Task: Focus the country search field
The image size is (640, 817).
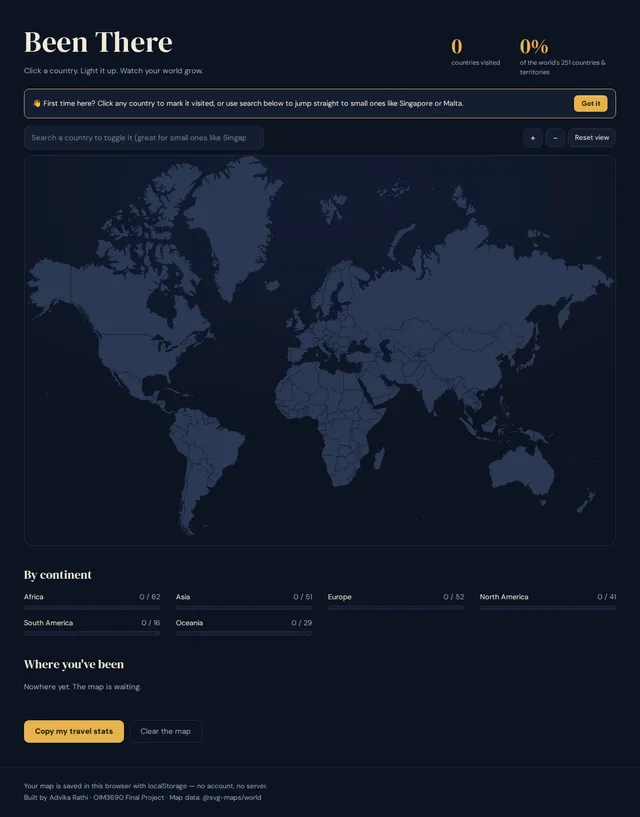Action: pyautogui.click(x=144, y=138)
